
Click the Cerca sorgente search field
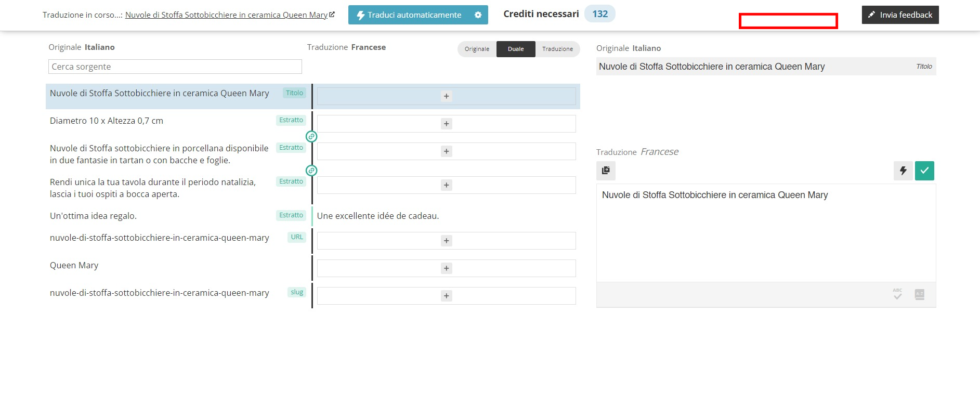tap(175, 67)
